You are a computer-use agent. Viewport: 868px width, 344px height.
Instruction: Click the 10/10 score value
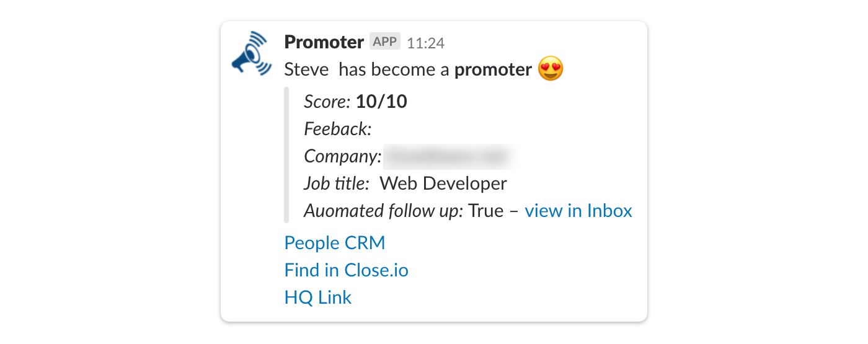click(x=381, y=102)
